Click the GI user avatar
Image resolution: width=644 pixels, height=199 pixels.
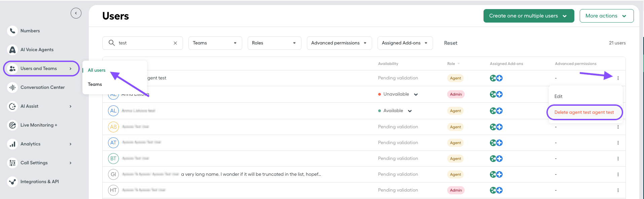coord(113,174)
